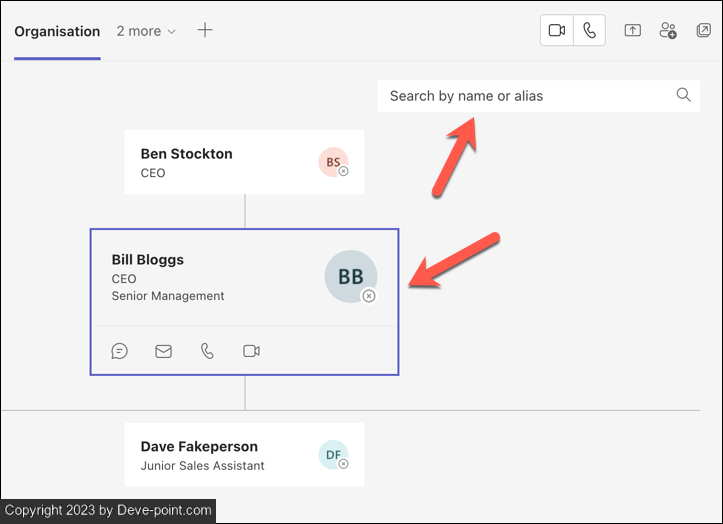Image resolution: width=723 pixels, height=524 pixels.
Task: Click Ben Stockton's BS avatar
Action: tap(333, 162)
